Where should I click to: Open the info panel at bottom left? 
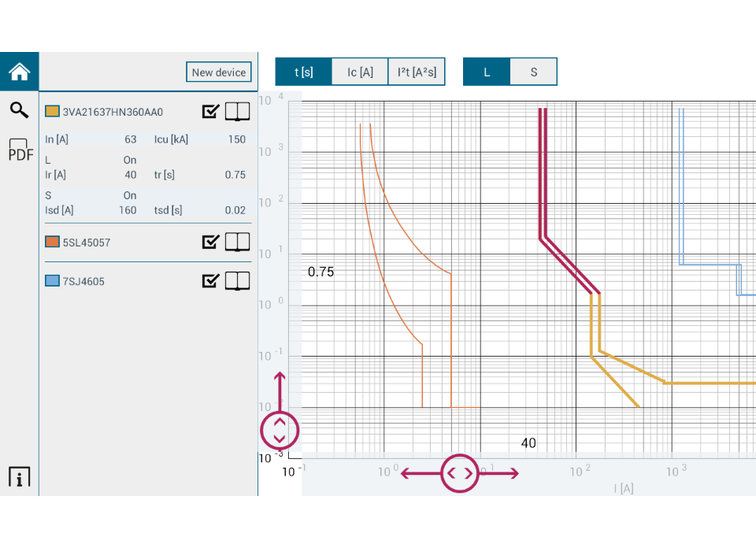pyautogui.click(x=19, y=476)
